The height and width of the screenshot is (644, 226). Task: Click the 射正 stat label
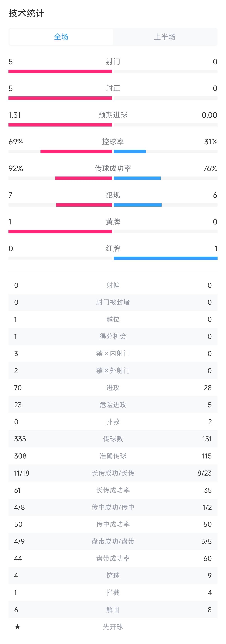[113, 88]
